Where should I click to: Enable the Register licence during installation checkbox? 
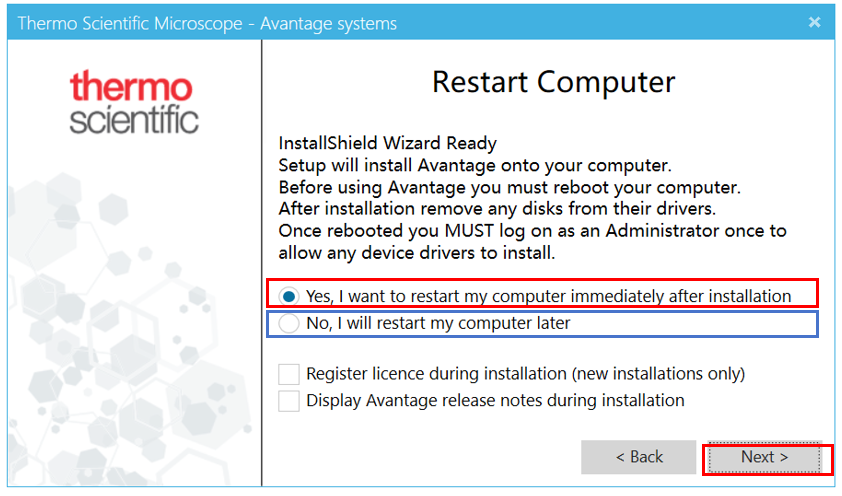[x=289, y=374]
